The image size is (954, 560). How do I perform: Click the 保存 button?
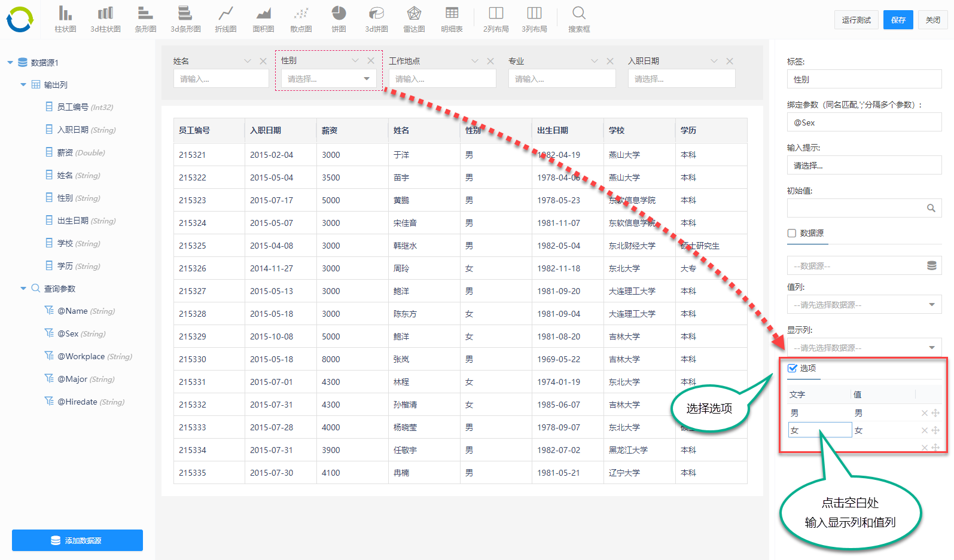898,20
